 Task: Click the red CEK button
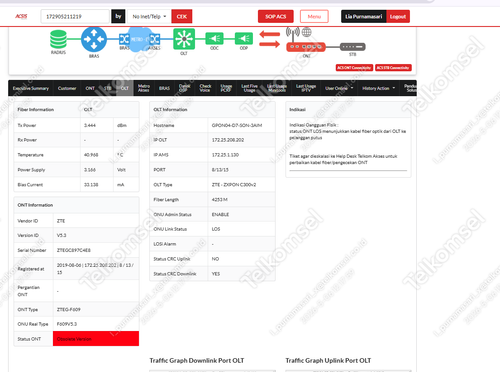[182, 16]
